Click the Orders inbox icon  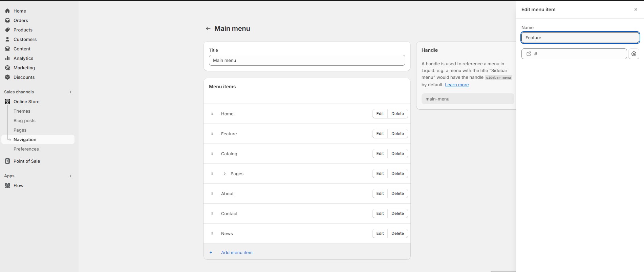point(7,20)
